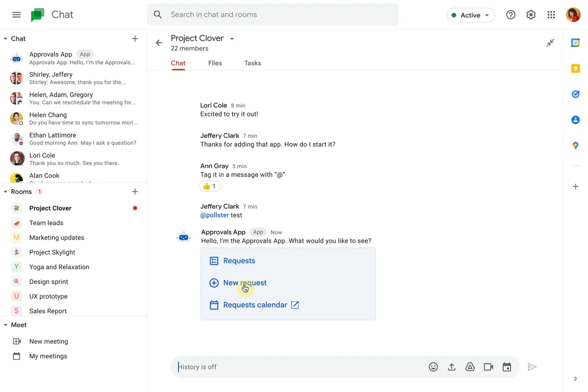The height and width of the screenshot is (392, 588).
Task: Open the Settings gear icon
Action: pyautogui.click(x=531, y=15)
